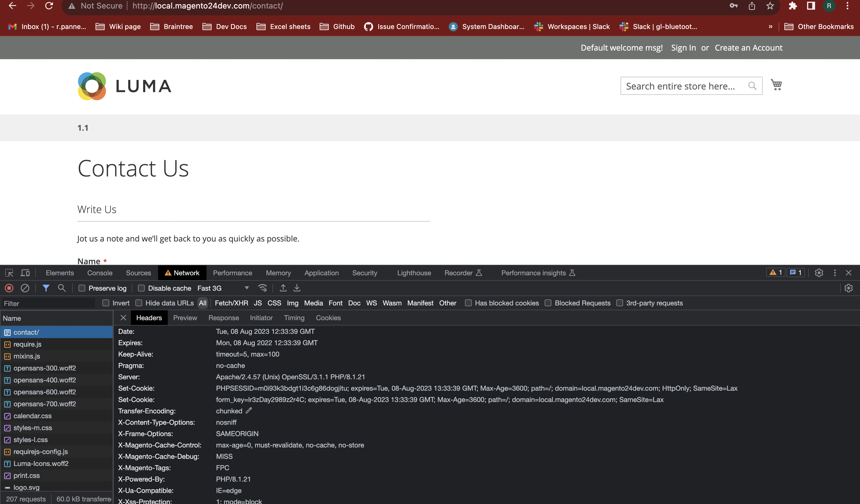The width and height of the screenshot is (860, 504).
Task: Open the network filter bar
Action: (46, 288)
